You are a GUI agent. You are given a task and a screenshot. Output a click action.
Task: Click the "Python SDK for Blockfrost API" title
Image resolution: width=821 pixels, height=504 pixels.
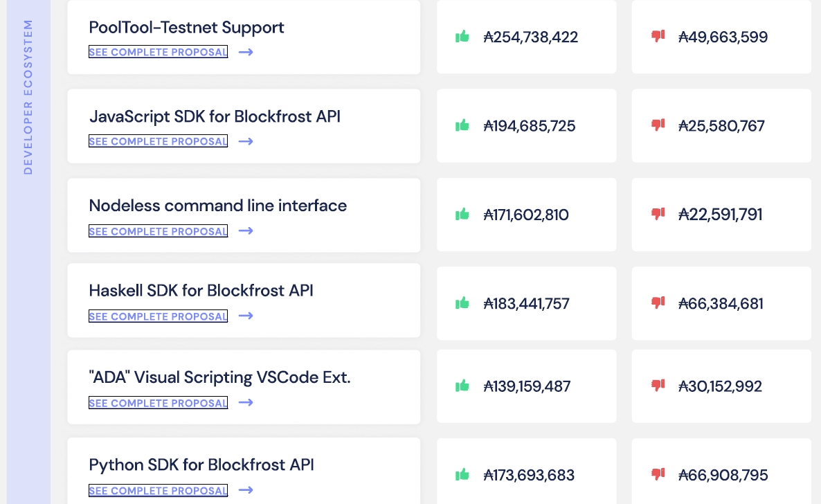click(x=201, y=465)
